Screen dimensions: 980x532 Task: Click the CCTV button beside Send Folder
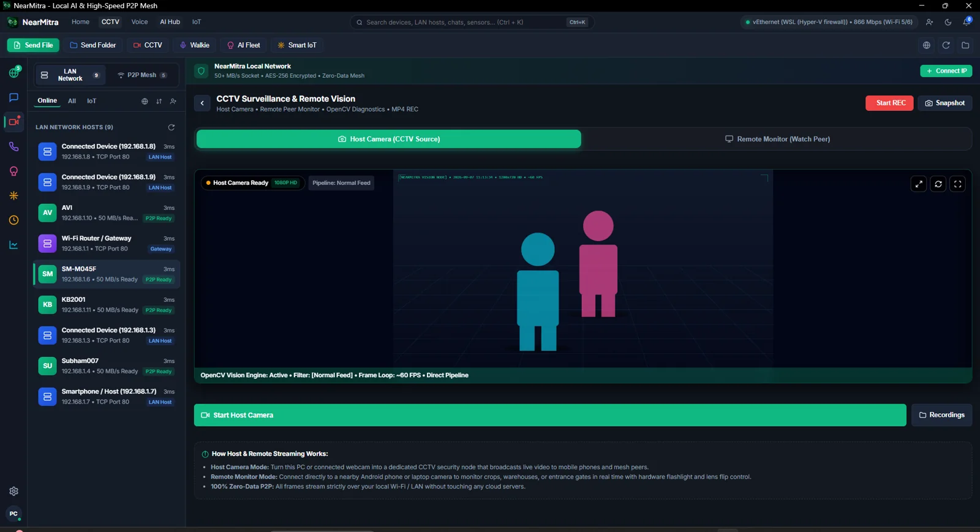[148, 45]
